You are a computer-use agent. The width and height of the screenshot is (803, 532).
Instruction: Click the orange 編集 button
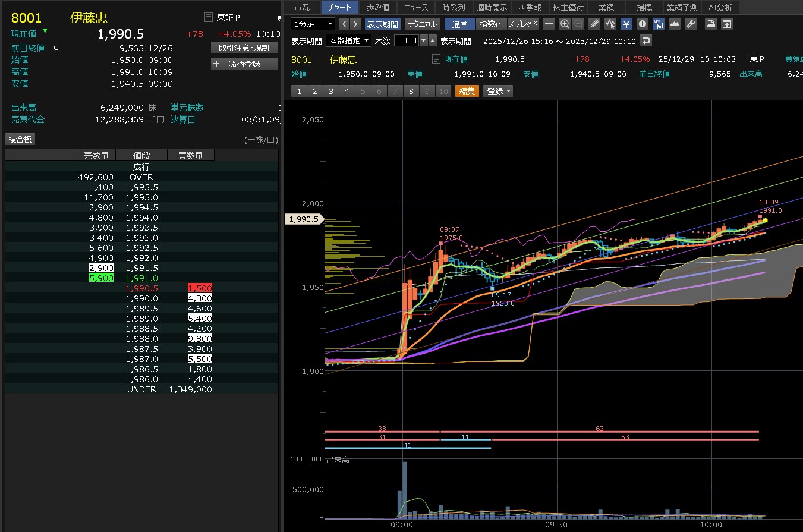[x=467, y=91]
